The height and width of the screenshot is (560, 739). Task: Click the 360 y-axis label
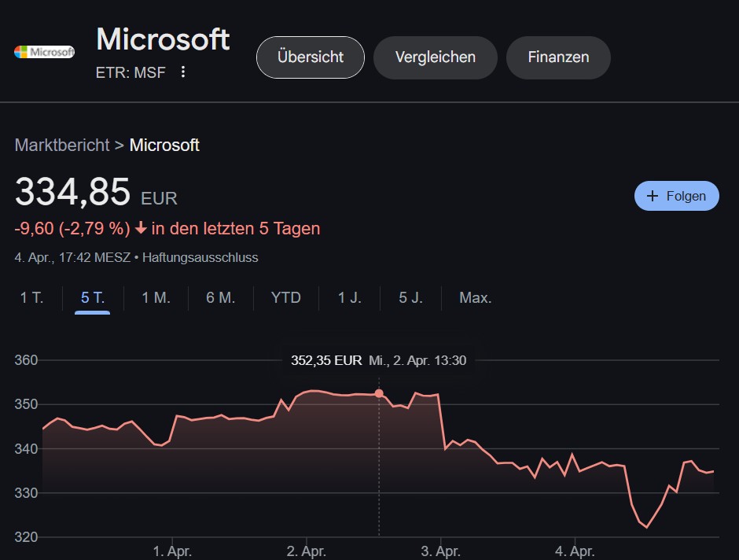pos(26,360)
